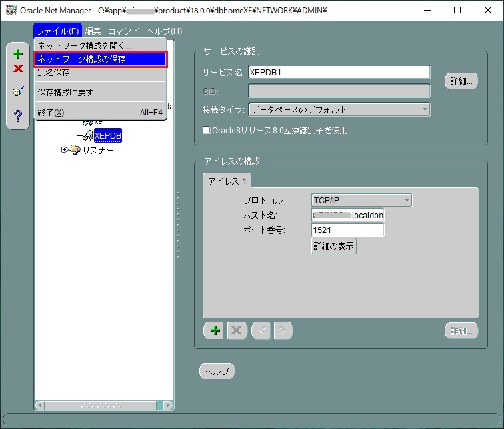Viewport: 504px width, 429px height.
Task: Click the red X delete icon in left toolbar
Action: pyautogui.click(x=18, y=69)
